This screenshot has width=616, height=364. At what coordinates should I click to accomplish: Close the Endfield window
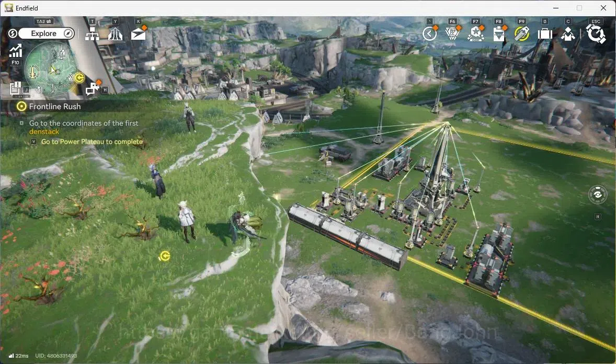603,8
